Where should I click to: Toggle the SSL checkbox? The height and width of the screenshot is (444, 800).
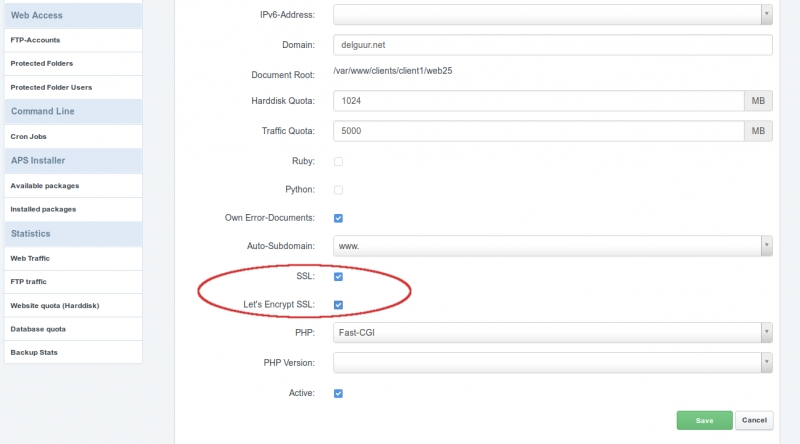[338, 277]
